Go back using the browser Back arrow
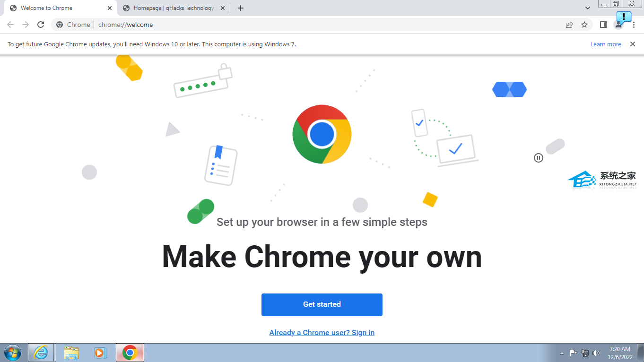 [x=10, y=25]
